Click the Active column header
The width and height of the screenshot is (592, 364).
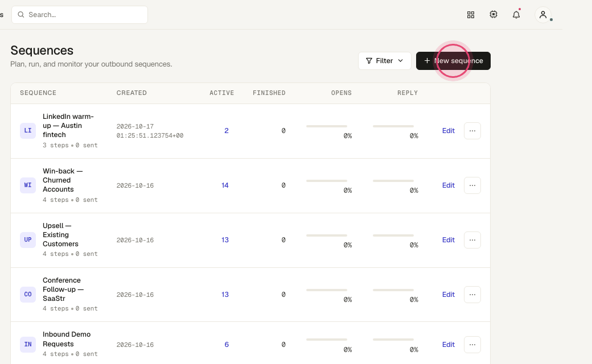point(221,93)
